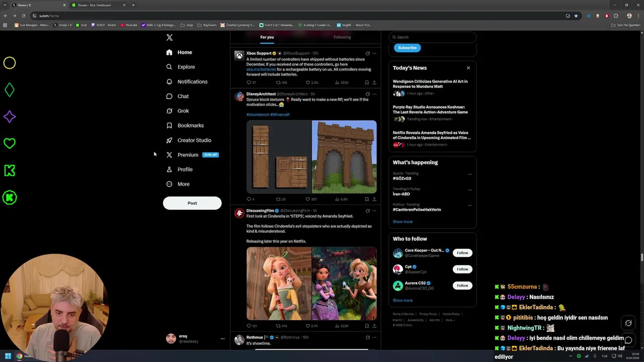
Task: Click the X logo in sidebar
Action: tap(170, 37)
